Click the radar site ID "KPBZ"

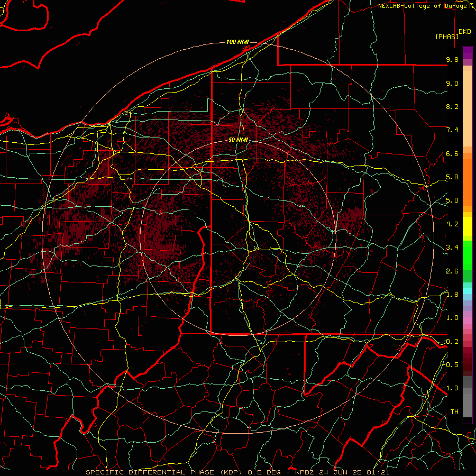point(305,472)
